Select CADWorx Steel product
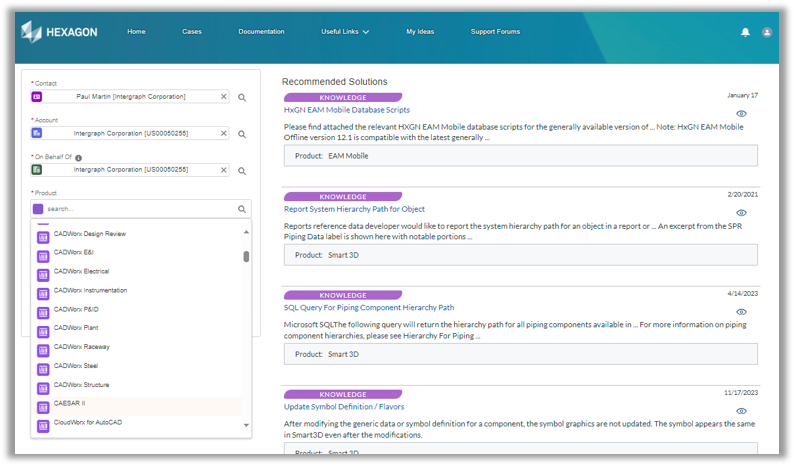Screen dimensions: 794x466 136,366
